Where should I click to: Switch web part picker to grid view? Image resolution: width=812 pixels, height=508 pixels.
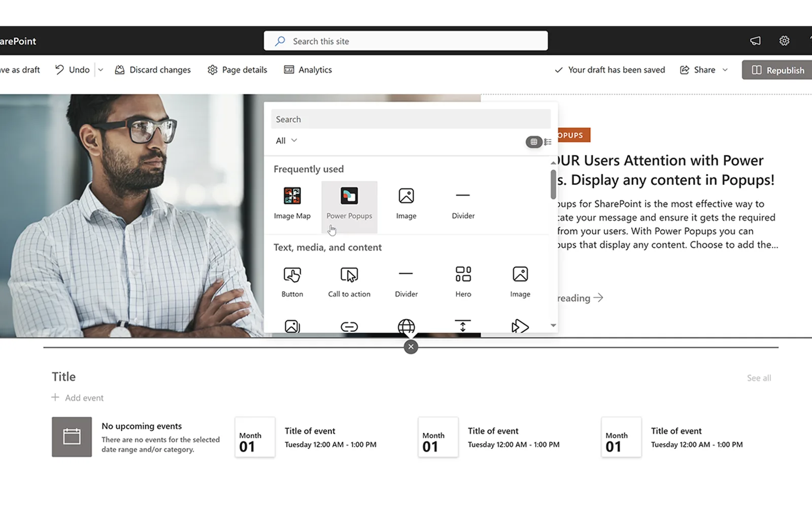(x=534, y=142)
